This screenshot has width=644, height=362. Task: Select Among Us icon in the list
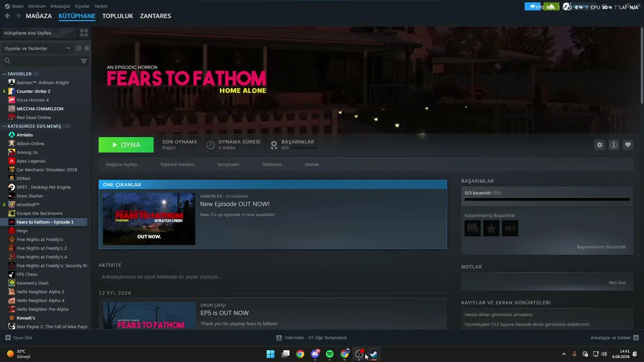[12, 152]
